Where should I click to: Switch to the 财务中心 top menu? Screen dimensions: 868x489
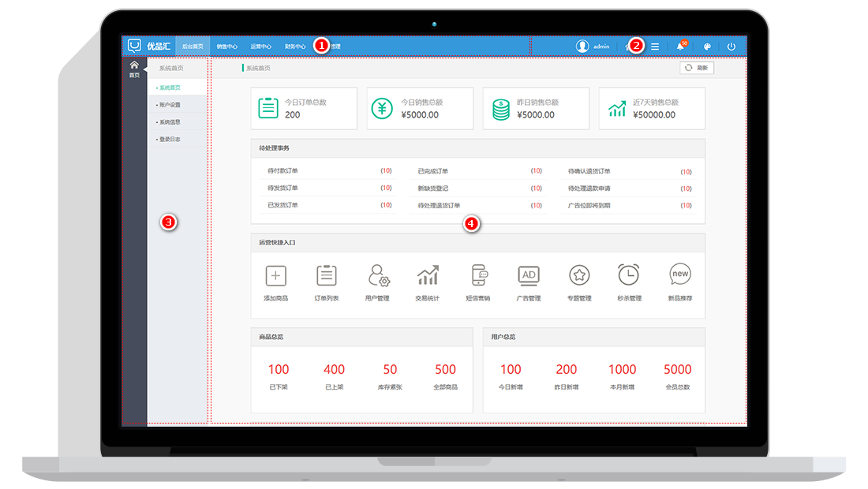point(295,47)
